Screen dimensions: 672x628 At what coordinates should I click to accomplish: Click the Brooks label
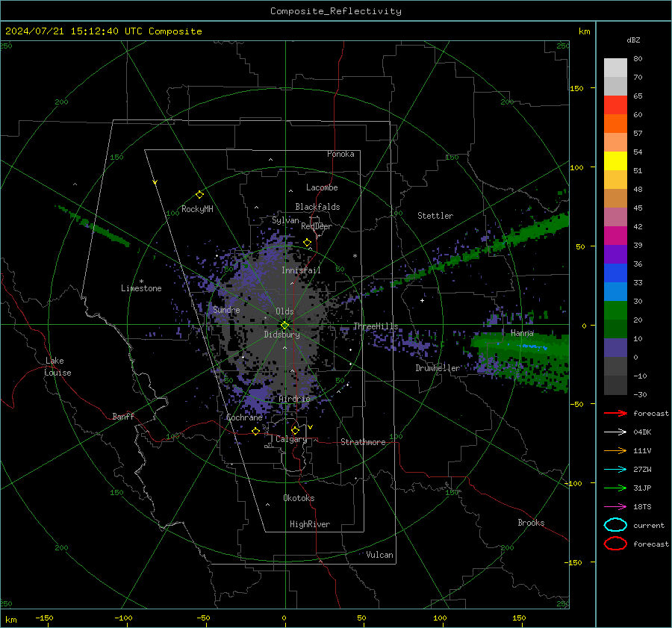click(531, 523)
